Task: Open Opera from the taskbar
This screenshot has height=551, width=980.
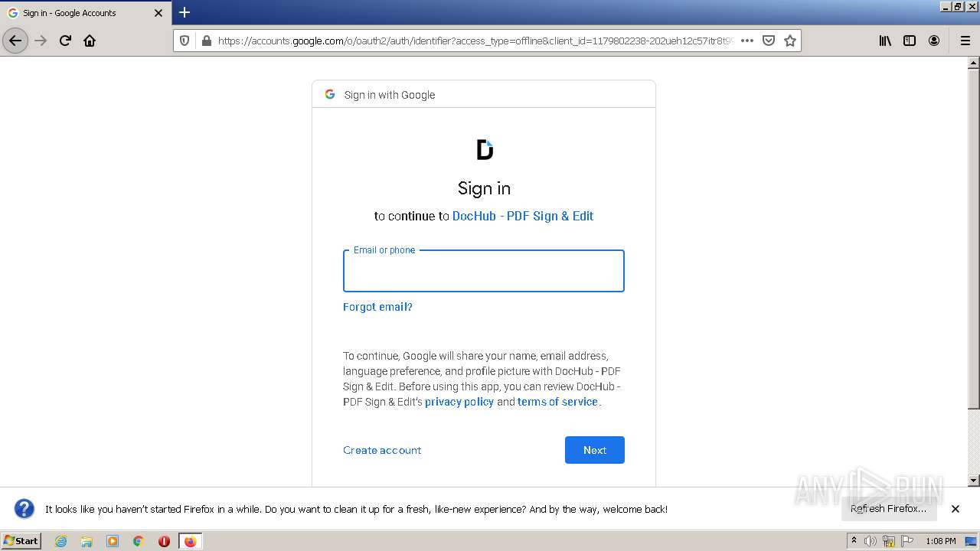Action: [164, 541]
